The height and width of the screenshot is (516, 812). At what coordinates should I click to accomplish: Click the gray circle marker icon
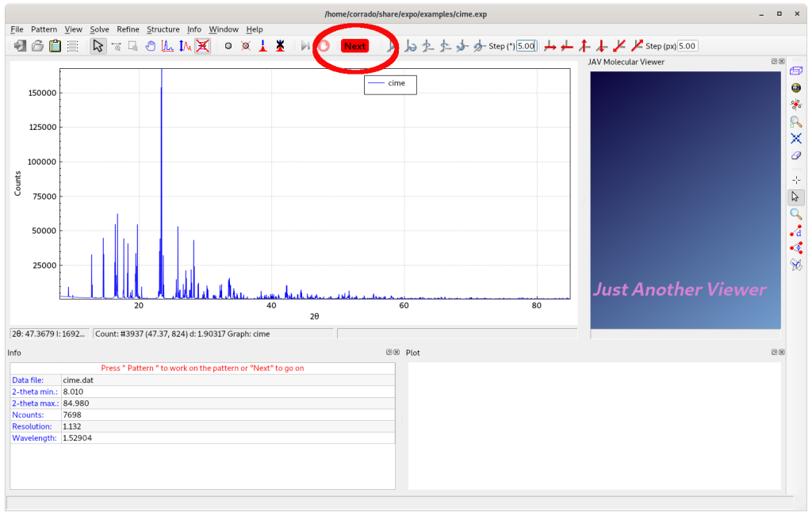(x=228, y=46)
